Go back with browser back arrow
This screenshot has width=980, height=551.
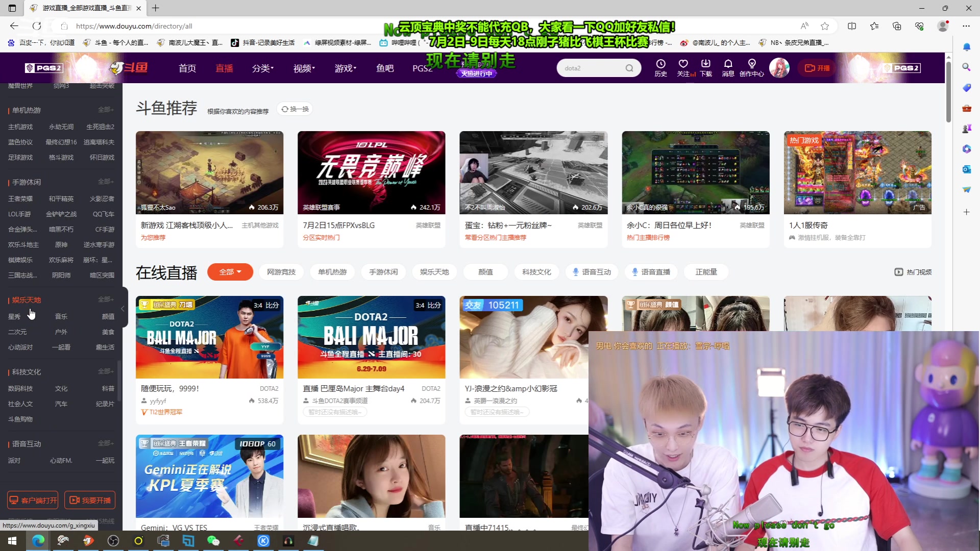click(x=14, y=26)
